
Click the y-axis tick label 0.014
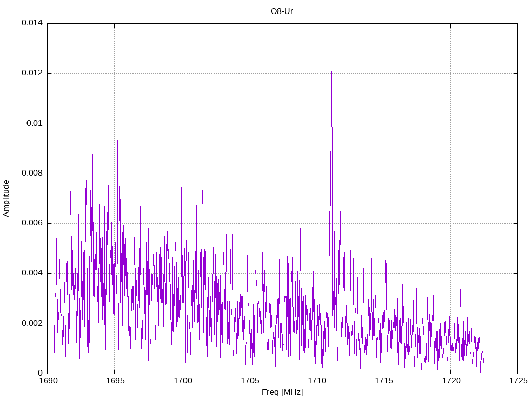tap(32, 23)
